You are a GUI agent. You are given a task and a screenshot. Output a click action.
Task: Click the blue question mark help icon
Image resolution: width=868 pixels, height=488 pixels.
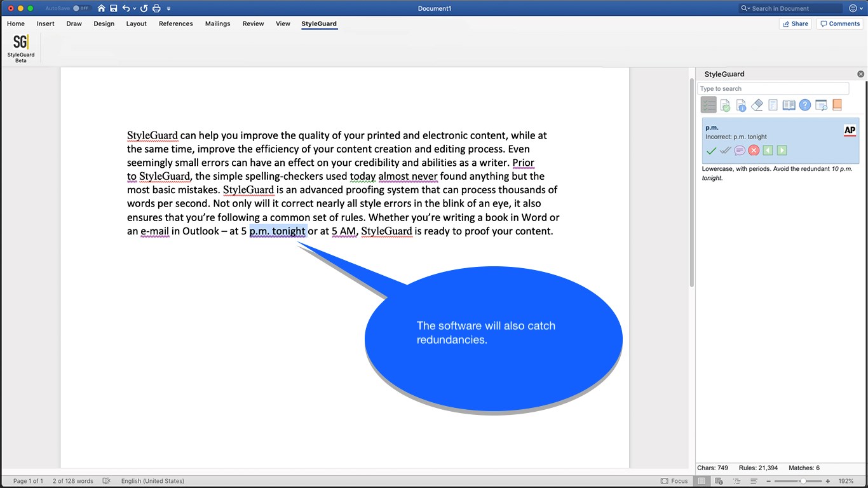(x=805, y=105)
